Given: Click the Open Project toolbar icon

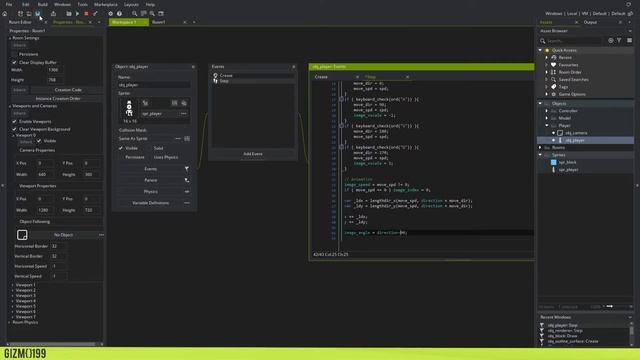Looking at the screenshot, I should (x=29, y=14).
